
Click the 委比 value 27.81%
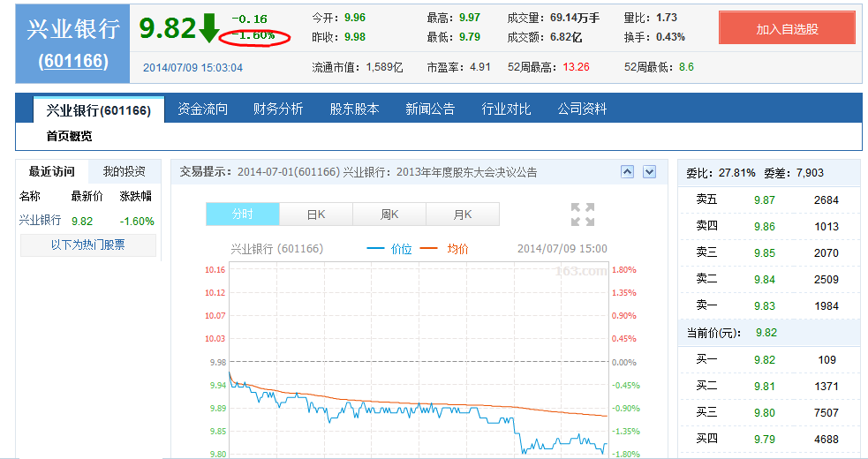(736, 173)
